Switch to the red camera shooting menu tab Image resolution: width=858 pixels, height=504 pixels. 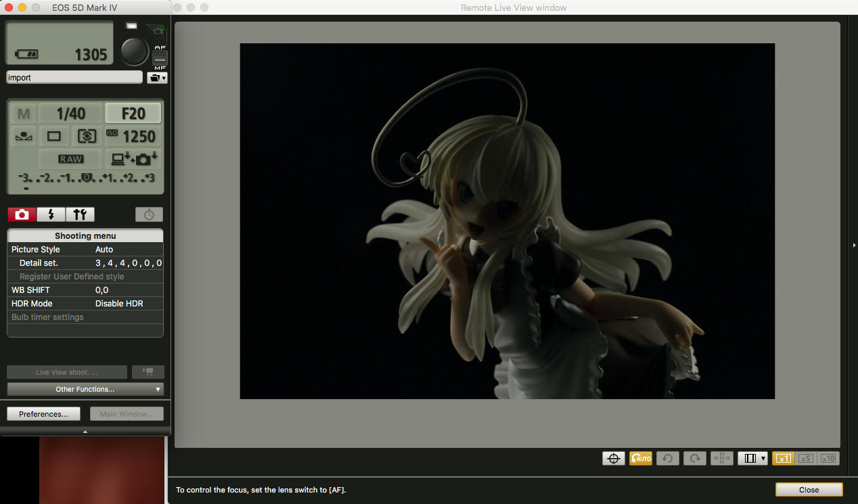[22, 214]
